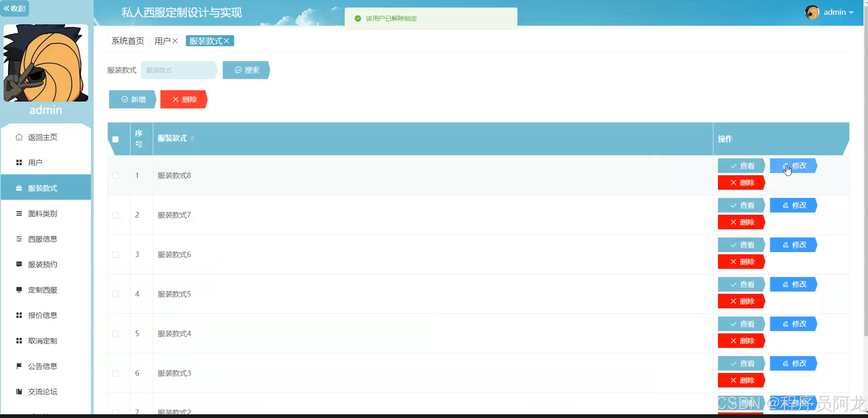Image resolution: width=868 pixels, height=418 pixels.
Task: Click the grid icon next to 用户
Action: [19, 163]
